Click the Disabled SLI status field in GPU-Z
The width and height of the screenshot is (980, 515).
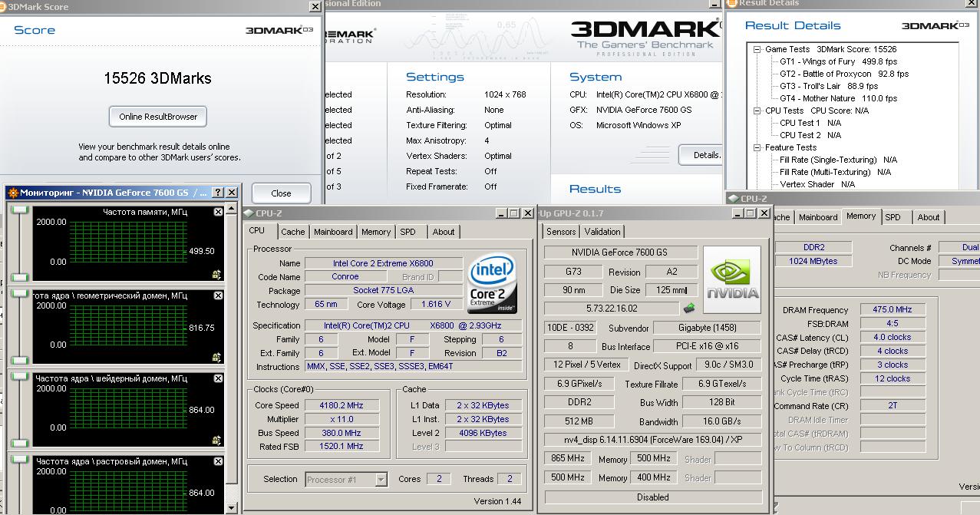pyautogui.click(x=652, y=497)
